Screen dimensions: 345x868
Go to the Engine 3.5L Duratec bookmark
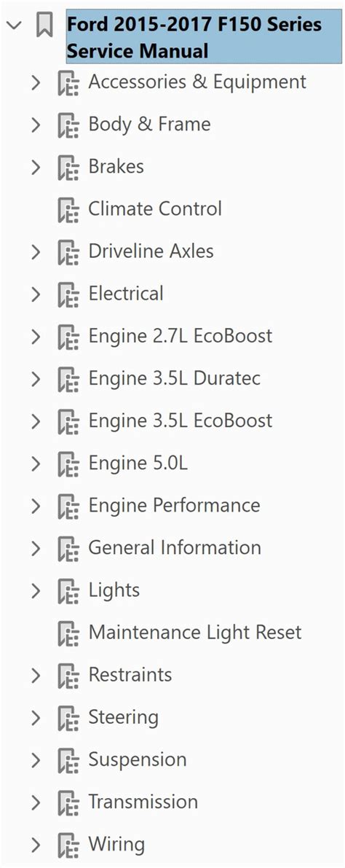(175, 379)
